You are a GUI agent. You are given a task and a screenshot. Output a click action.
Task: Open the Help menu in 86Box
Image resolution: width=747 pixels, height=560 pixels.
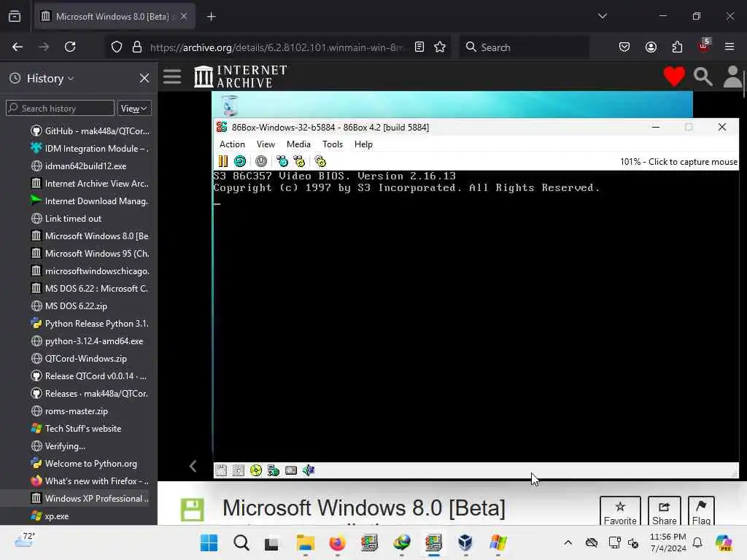pyautogui.click(x=363, y=144)
